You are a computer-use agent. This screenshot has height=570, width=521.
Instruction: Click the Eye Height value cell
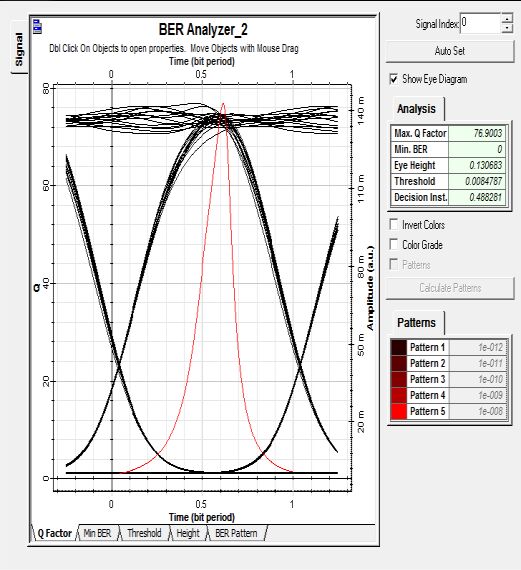point(477,165)
